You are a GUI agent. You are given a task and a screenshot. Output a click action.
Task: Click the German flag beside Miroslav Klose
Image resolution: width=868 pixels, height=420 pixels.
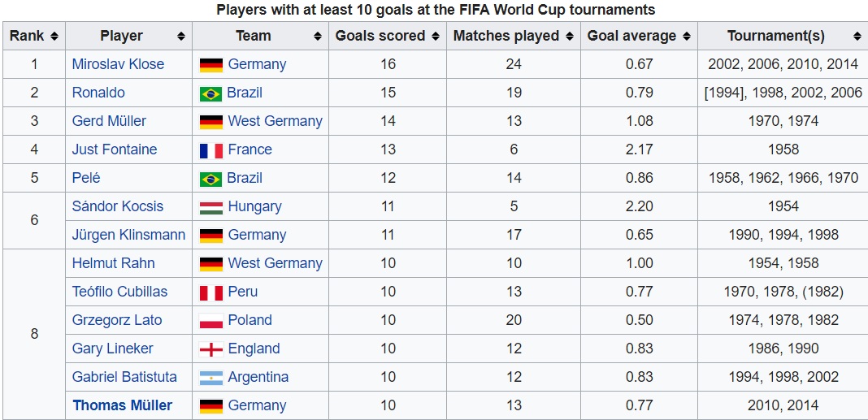point(210,65)
